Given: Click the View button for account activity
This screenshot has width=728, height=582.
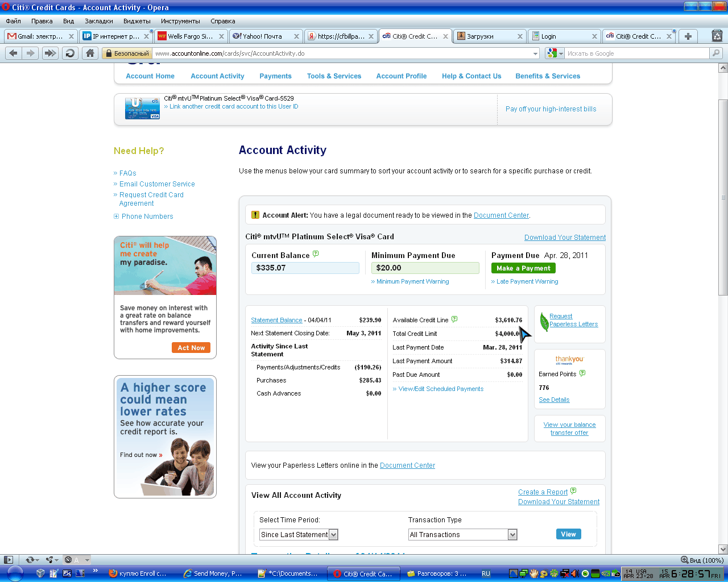Looking at the screenshot, I should click(x=569, y=534).
